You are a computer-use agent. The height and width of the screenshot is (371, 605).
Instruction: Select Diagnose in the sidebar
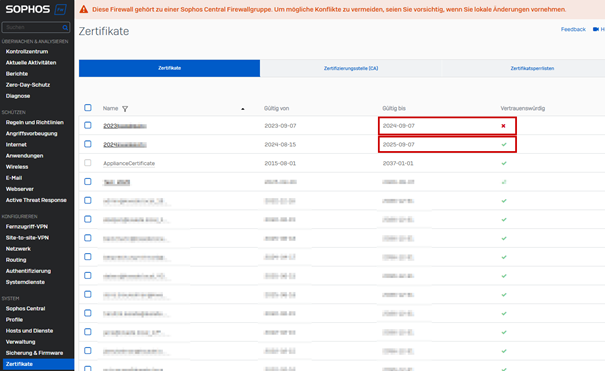point(18,96)
